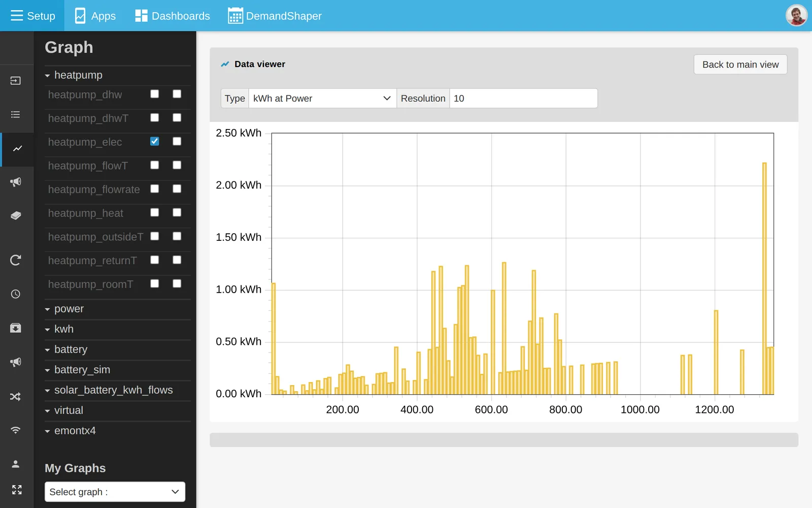Click the book-shaped sidebar icon
This screenshot has width=812, height=508.
[x=16, y=215]
